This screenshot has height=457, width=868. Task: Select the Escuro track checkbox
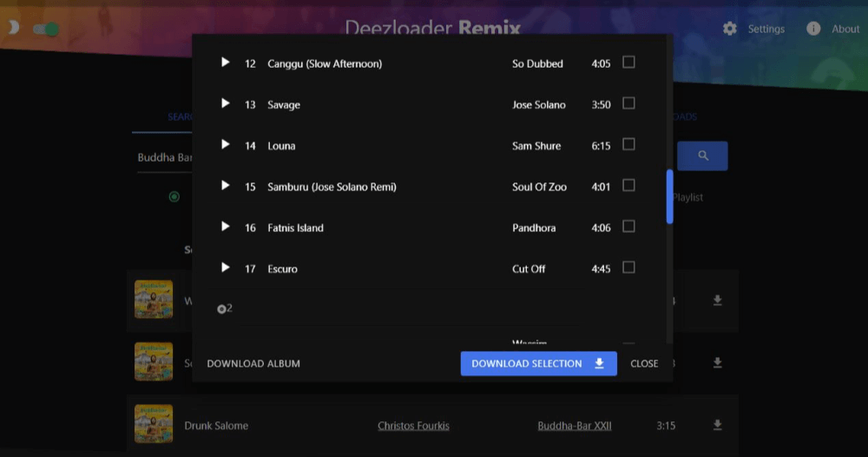point(628,267)
